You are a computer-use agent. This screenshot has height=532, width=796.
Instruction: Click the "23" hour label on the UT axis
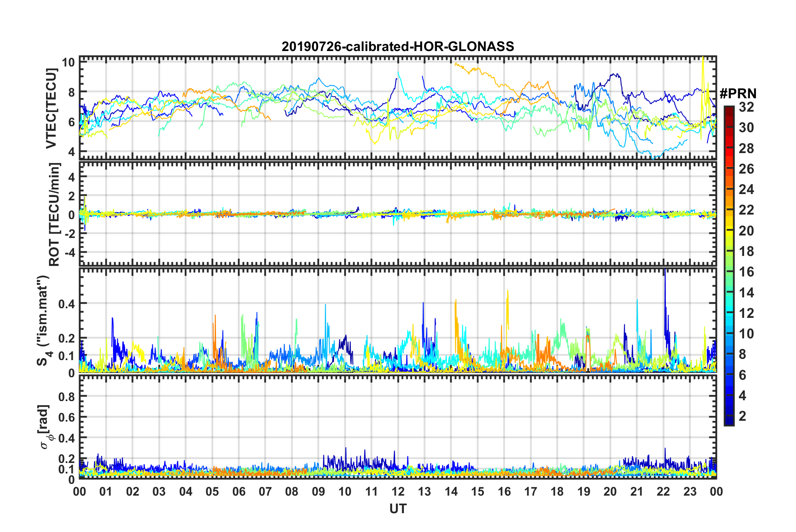point(690,491)
